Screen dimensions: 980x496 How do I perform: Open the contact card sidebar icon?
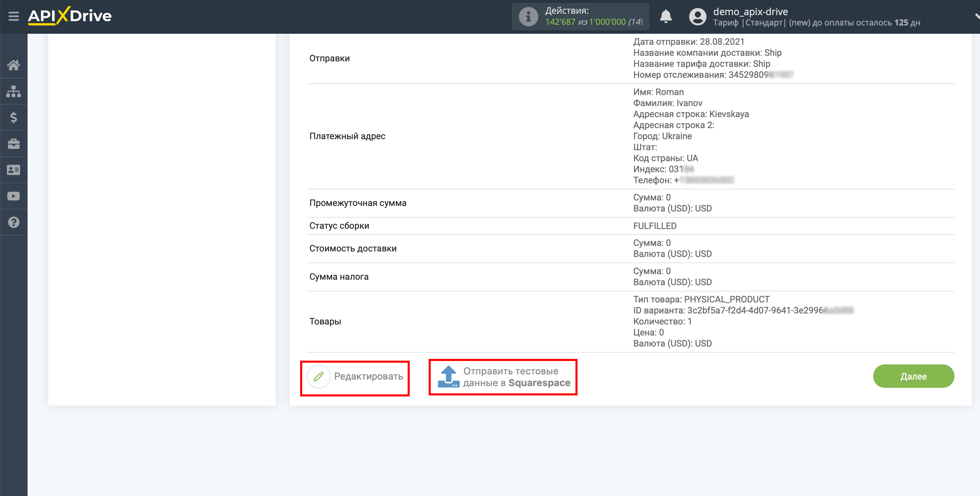[14, 170]
